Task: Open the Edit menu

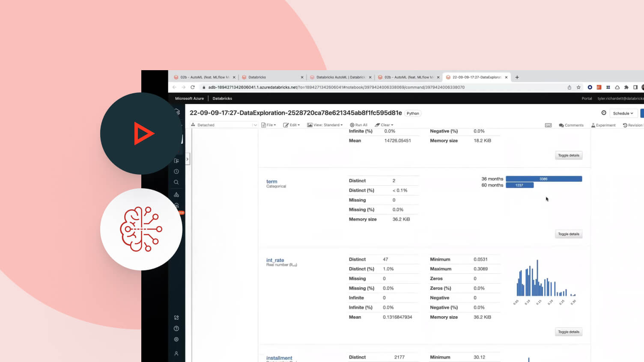Action: 292,125
